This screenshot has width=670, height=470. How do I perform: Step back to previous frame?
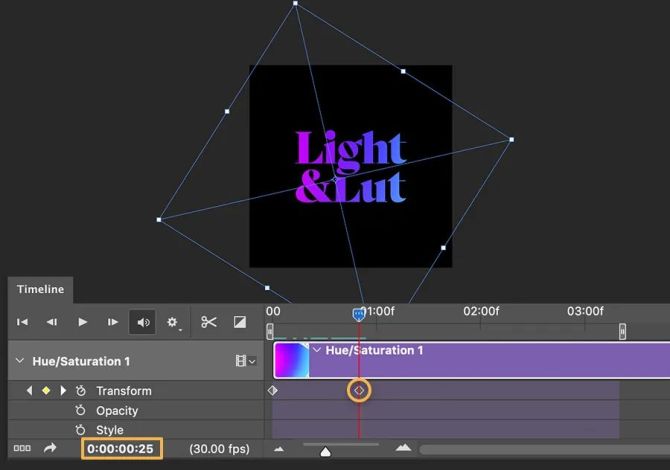point(52,322)
